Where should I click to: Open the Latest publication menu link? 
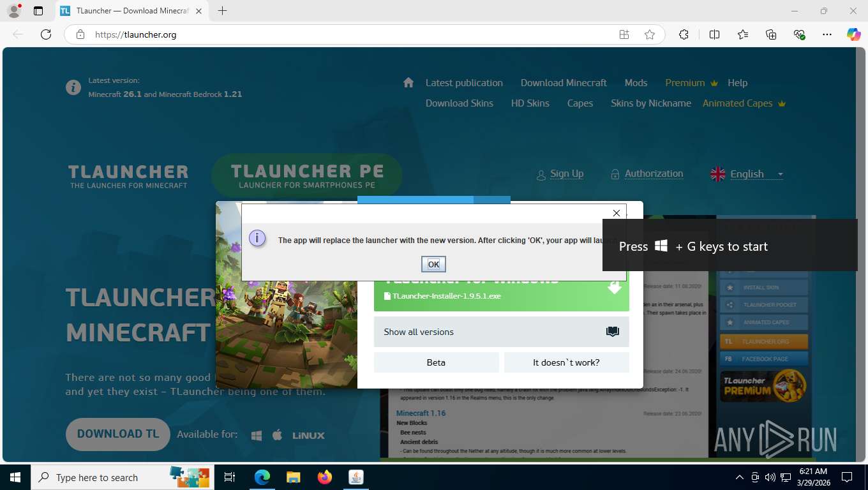(464, 83)
